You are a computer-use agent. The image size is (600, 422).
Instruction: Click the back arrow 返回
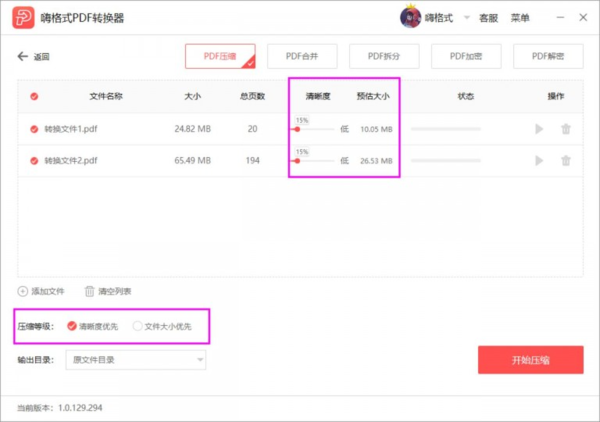click(23, 57)
